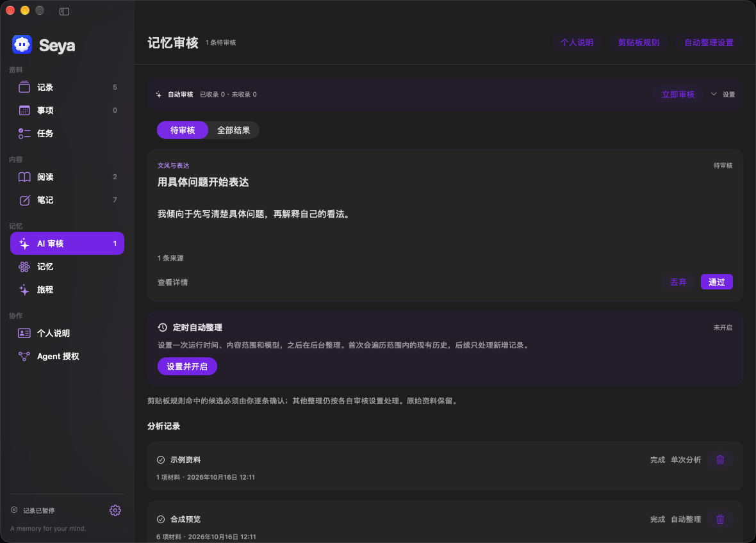Delete the 合成预览 analysis record
Viewport: 756px width, 543px height.
point(720,519)
